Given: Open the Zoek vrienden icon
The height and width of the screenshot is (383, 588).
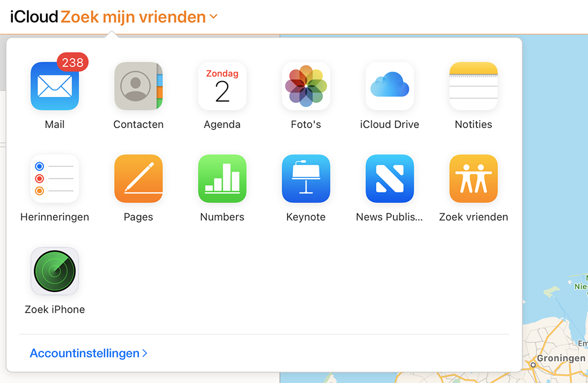Looking at the screenshot, I should [x=473, y=179].
